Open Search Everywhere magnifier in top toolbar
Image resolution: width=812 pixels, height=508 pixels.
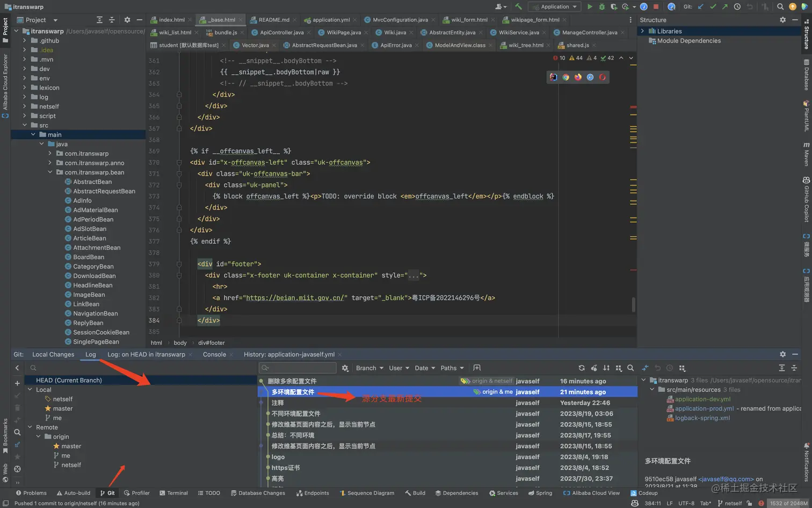[x=780, y=6]
